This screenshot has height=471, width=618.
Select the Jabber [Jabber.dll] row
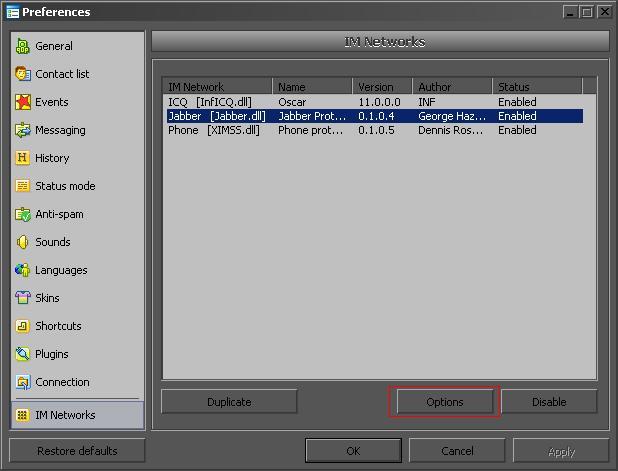(373, 116)
